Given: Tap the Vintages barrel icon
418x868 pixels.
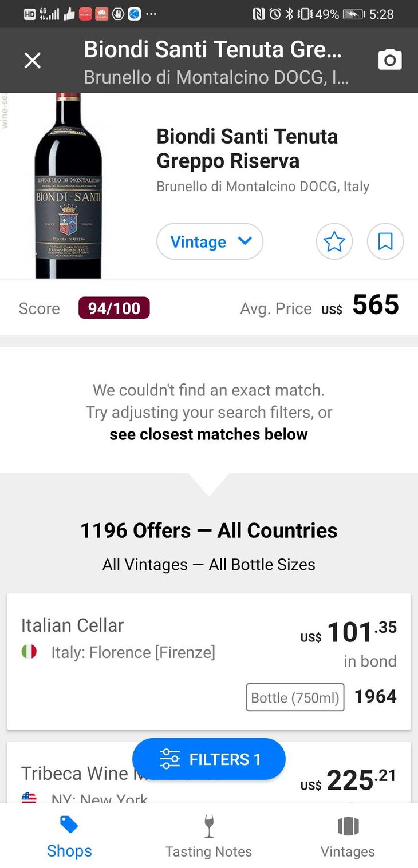Looking at the screenshot, I should tap(348, 826).
